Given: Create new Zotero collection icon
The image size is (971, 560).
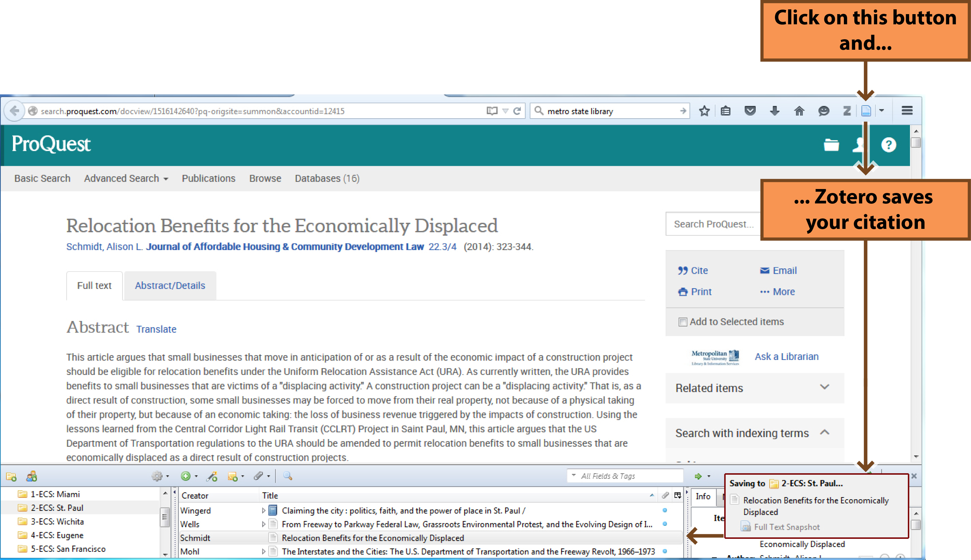Looking at the screenshot, I should [x=11, y=477].
